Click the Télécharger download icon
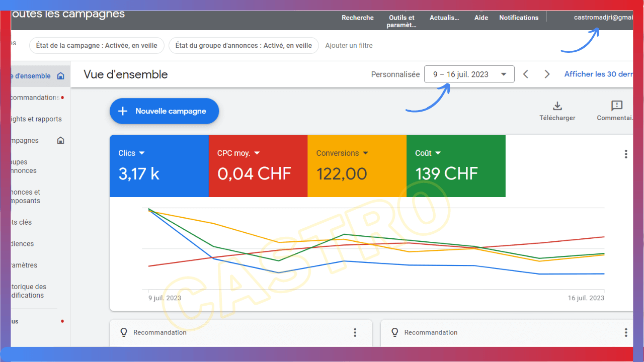This screenshot has width=644, height=362. (x=557, y=106)
